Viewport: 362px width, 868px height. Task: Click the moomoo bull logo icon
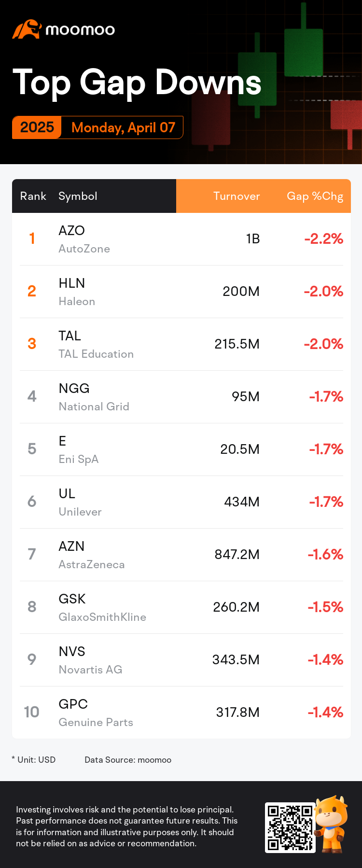[x=27, y=29]
